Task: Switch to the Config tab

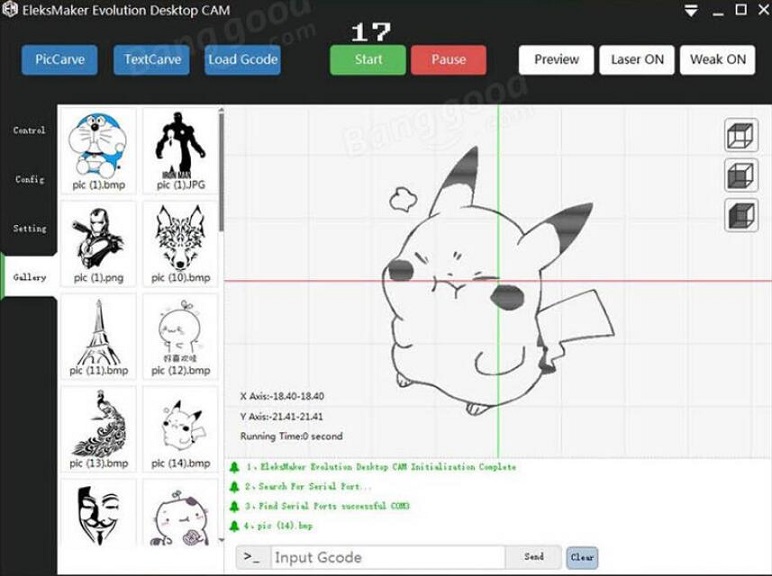Action: (x=29, y=179)
